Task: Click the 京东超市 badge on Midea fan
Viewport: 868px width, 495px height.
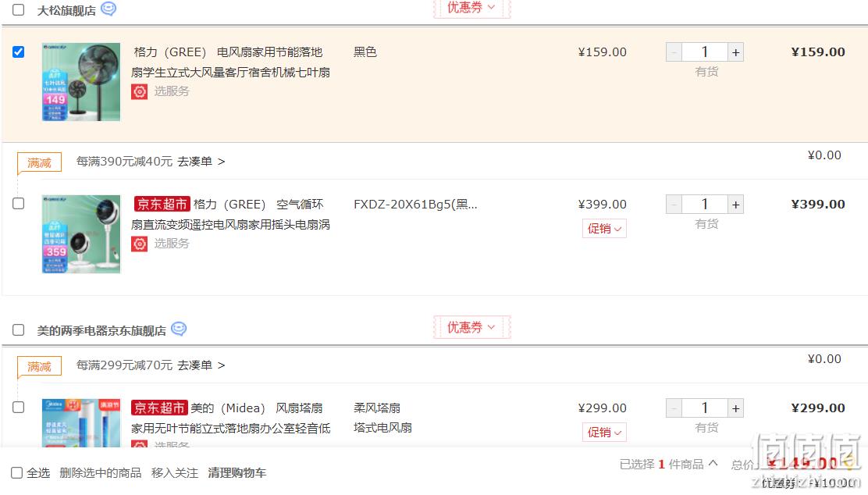Action: pyautogui.click(x=159, y=408)
